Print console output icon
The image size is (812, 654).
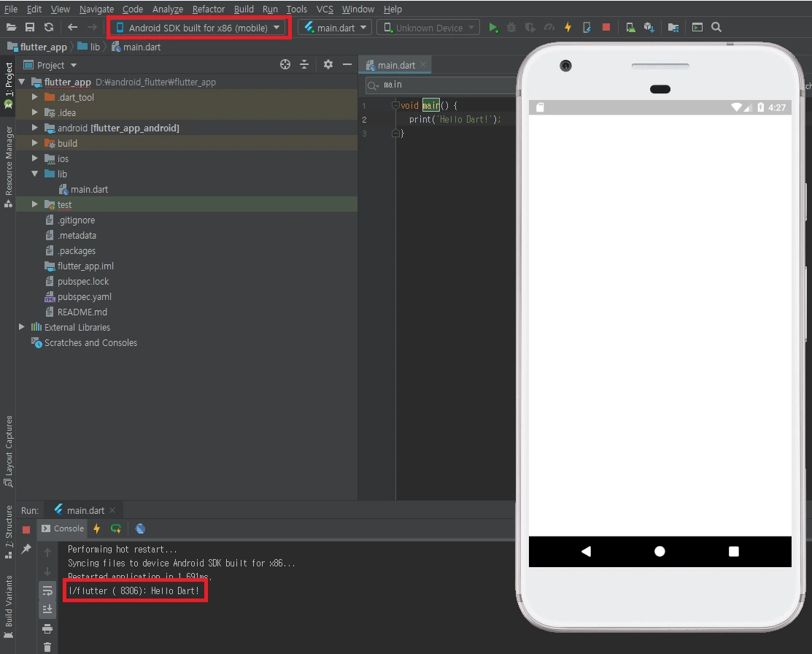(x=47, y=629)
